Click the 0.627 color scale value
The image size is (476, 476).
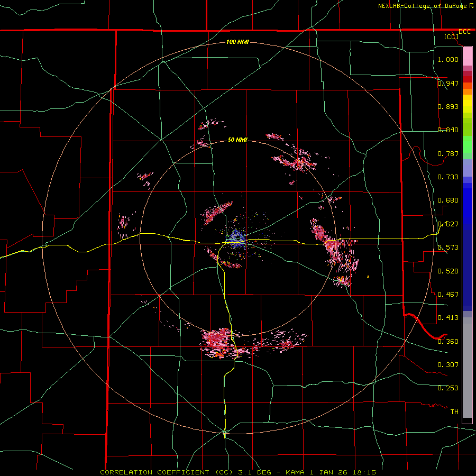[448, 224]
